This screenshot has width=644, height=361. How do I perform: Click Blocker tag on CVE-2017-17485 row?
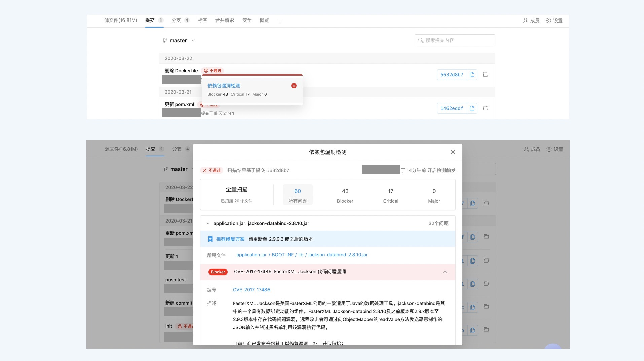pos(218,272)
